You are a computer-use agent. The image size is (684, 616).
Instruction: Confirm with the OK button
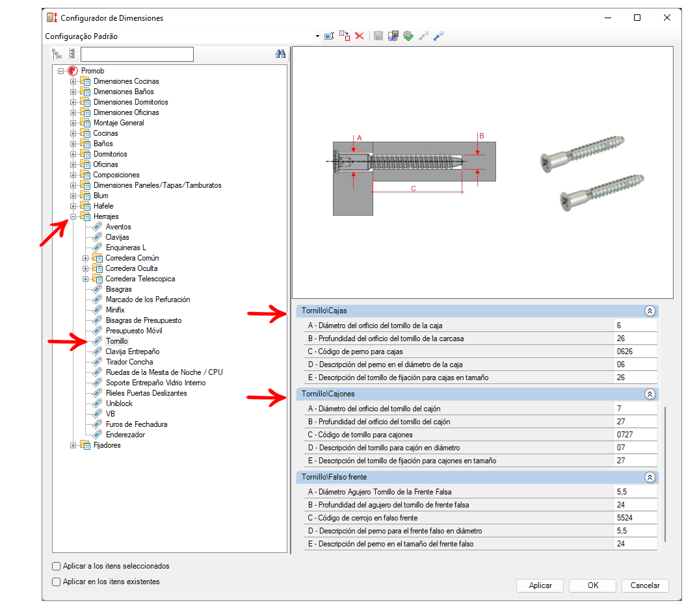[x=592, y=585]
